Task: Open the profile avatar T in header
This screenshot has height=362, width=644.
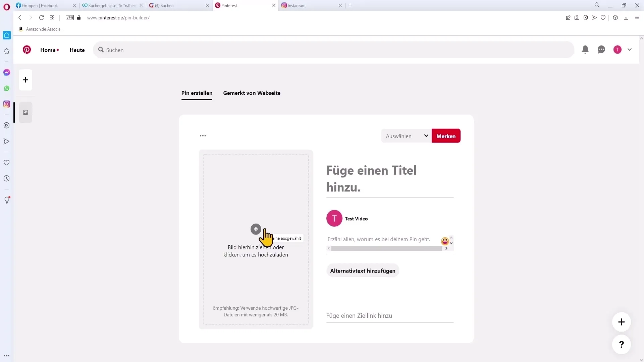Action: pos(618,50)
